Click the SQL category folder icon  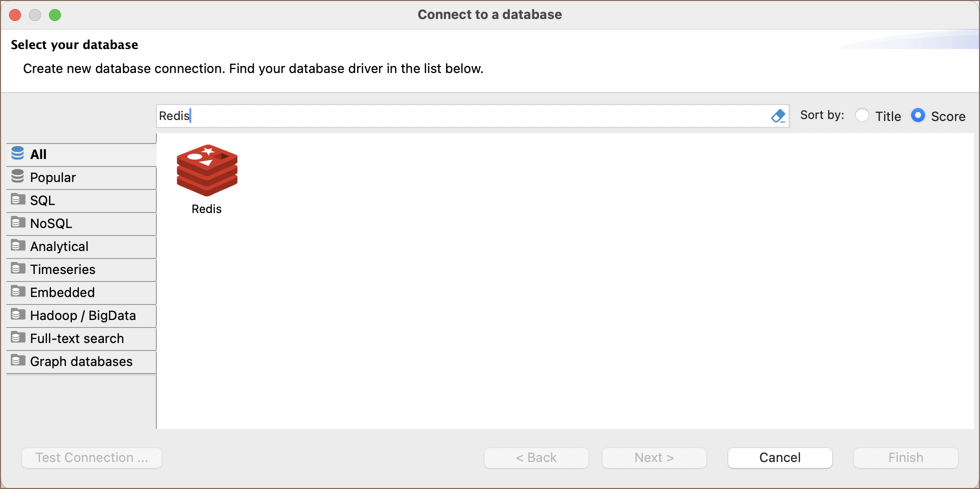(18, 199)
